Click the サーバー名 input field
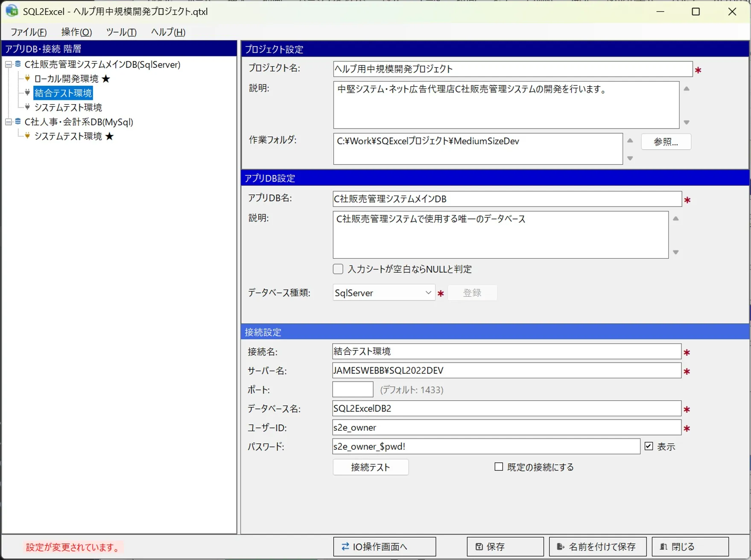The width and height of the screenshot is (751, 560). 507,370
